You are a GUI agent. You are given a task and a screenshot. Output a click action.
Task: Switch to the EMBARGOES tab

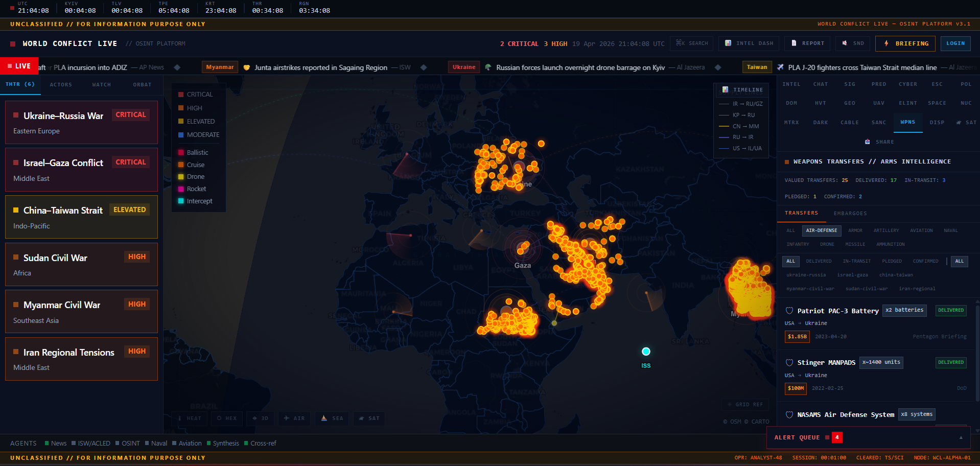850,213
